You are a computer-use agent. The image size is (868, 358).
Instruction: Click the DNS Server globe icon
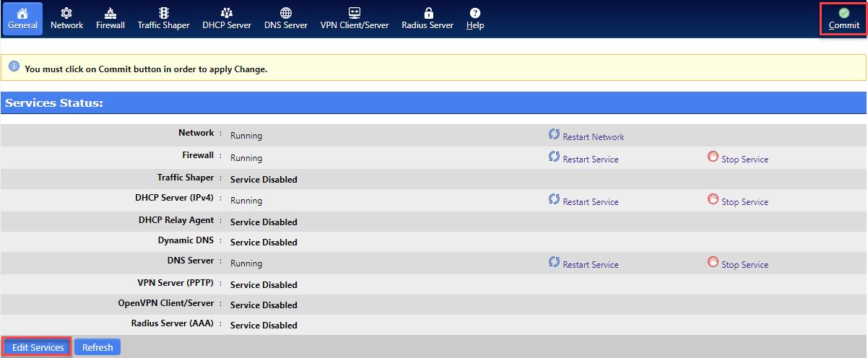(x=286, y=13)
